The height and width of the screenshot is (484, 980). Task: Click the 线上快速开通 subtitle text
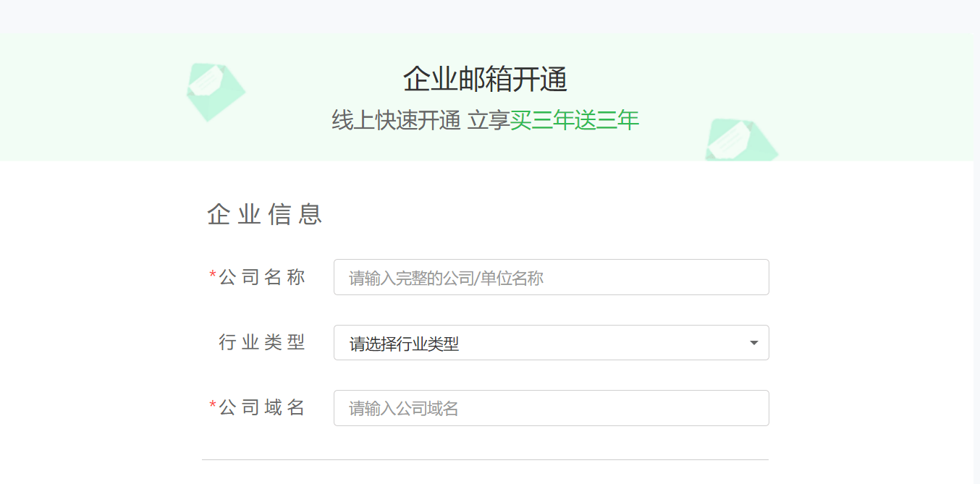397,121
